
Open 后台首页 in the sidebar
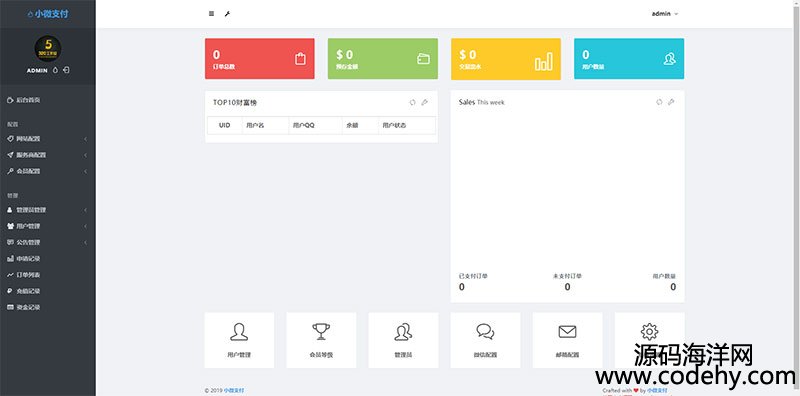tap(47, 100)
